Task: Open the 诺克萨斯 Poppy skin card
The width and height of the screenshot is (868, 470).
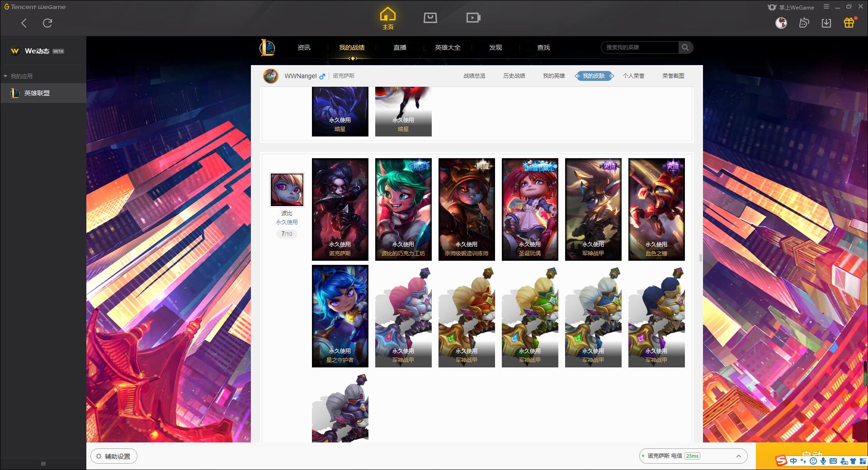Action: coord(340,209)
